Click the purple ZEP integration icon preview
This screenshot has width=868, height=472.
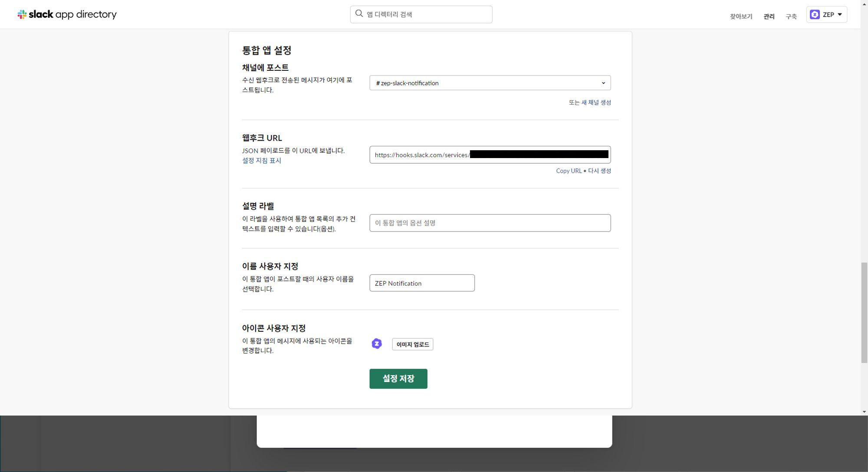[377, 344]
